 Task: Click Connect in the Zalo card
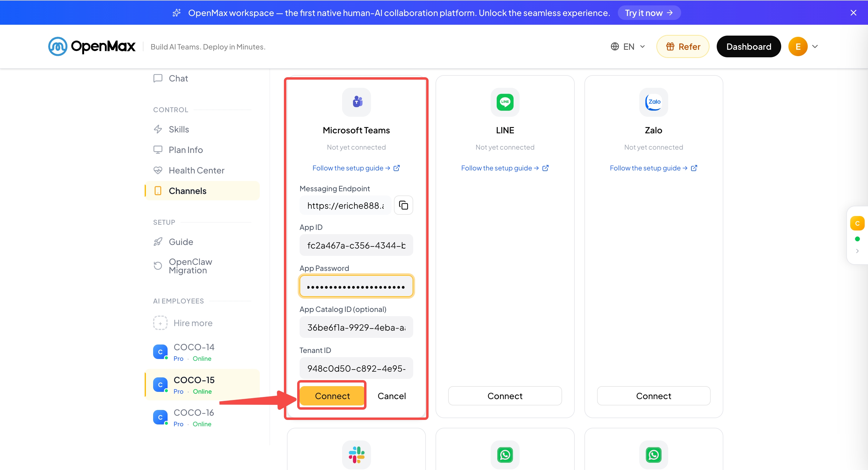tap(653, 396)
